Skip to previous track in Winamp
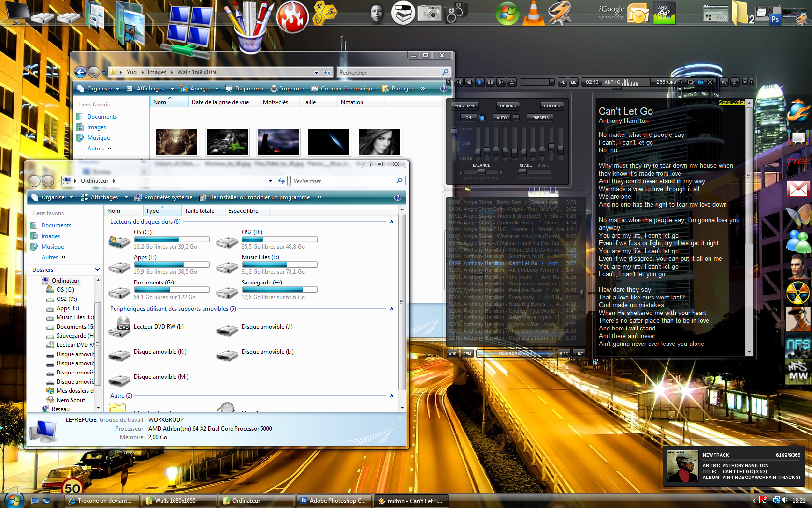Screen dimensions: 812x508 click(459, 82)
